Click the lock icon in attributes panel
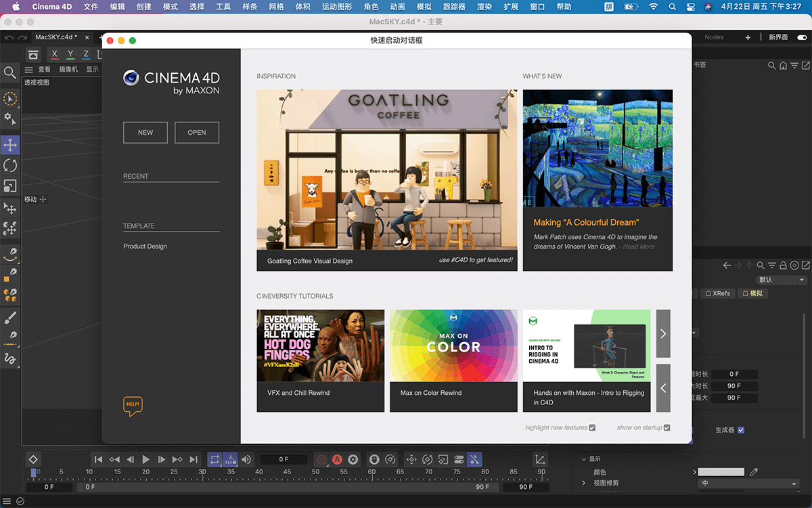 [783, 266]
